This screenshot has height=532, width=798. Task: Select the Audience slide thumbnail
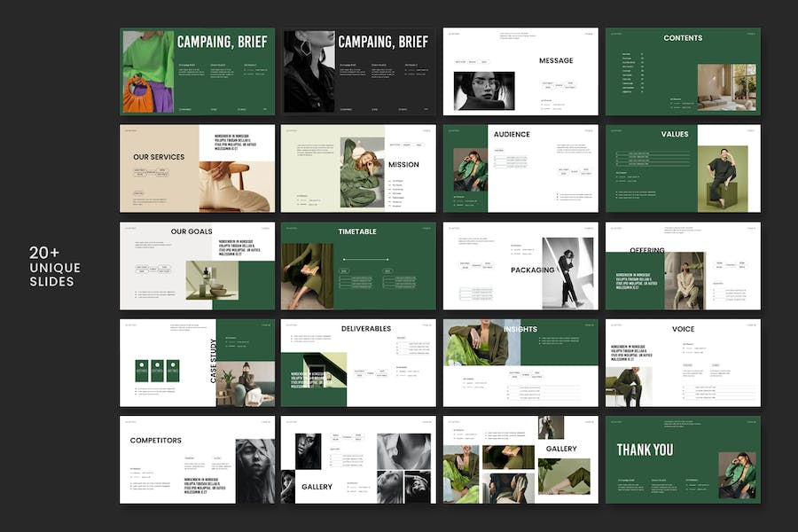point(520,168)
